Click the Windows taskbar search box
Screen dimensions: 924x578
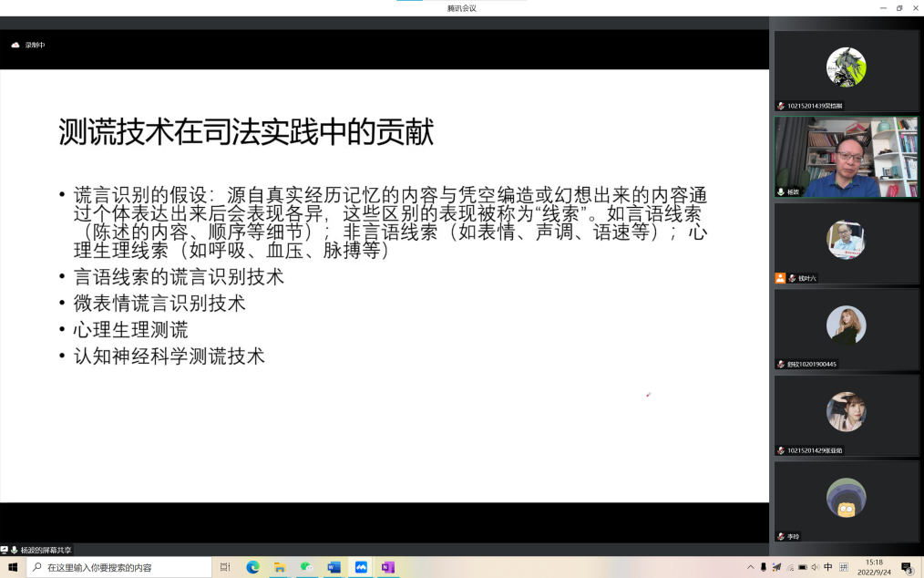118,567
